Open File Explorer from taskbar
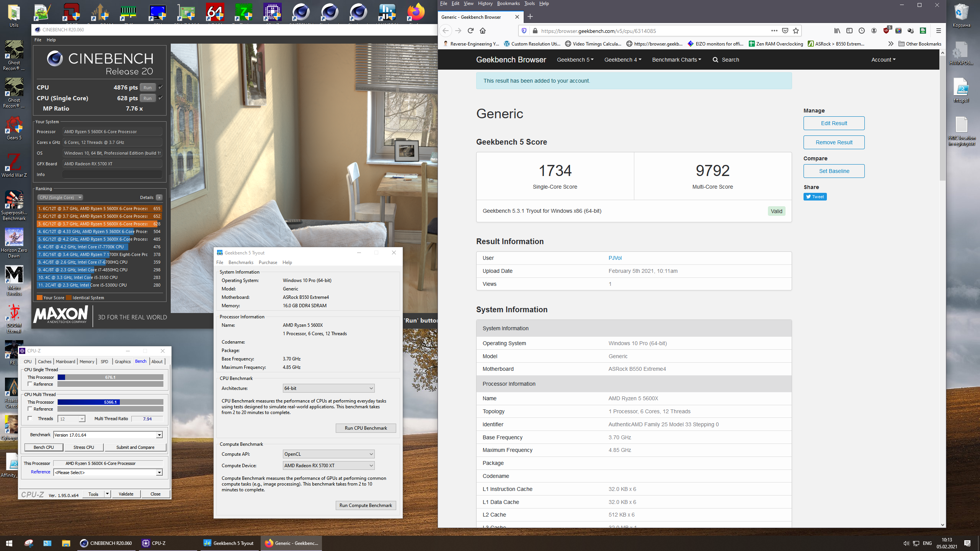980x551 pixels. point(66,543)
